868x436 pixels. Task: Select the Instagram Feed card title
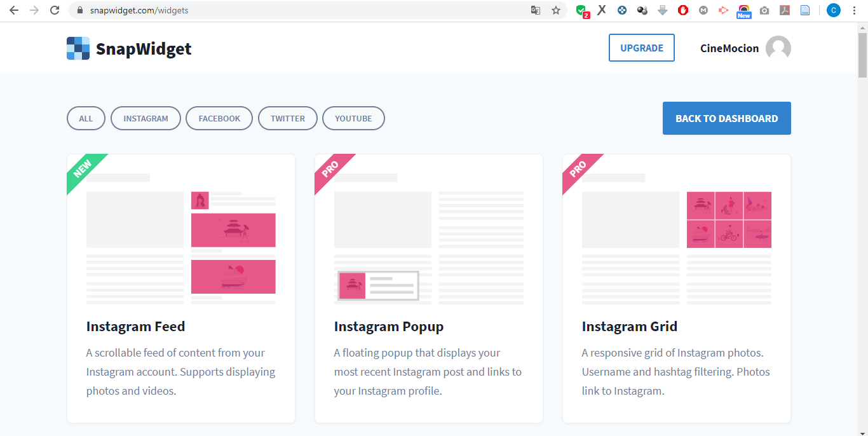point(136,327)
